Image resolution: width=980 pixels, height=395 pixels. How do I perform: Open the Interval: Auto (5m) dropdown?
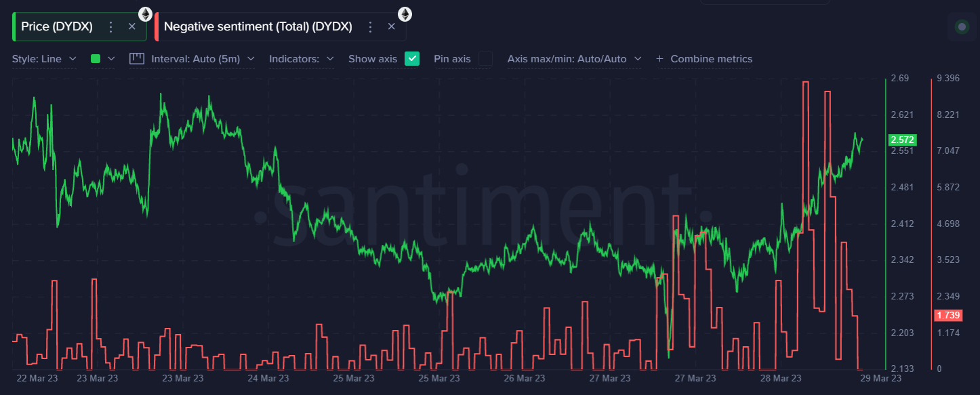click(203, 59)
